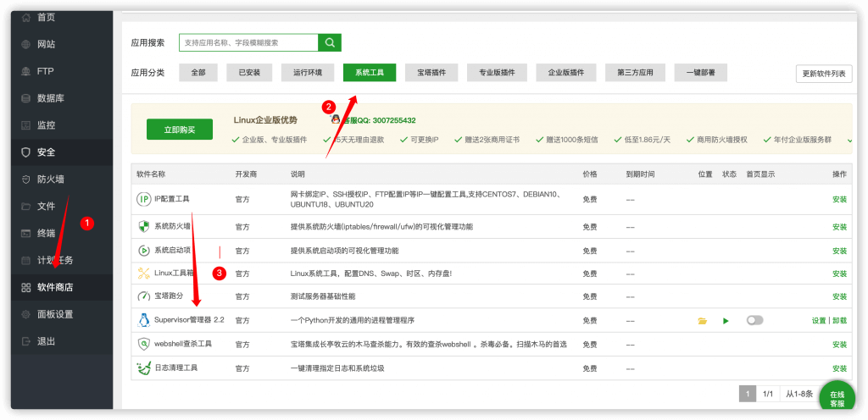Click the 从1-8条 pagination text

[x=799, y=394]
